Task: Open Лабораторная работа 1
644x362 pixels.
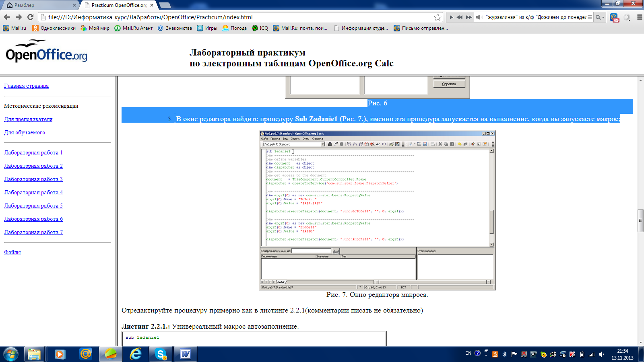Action: pyautogui.click(x=33, y=152)
